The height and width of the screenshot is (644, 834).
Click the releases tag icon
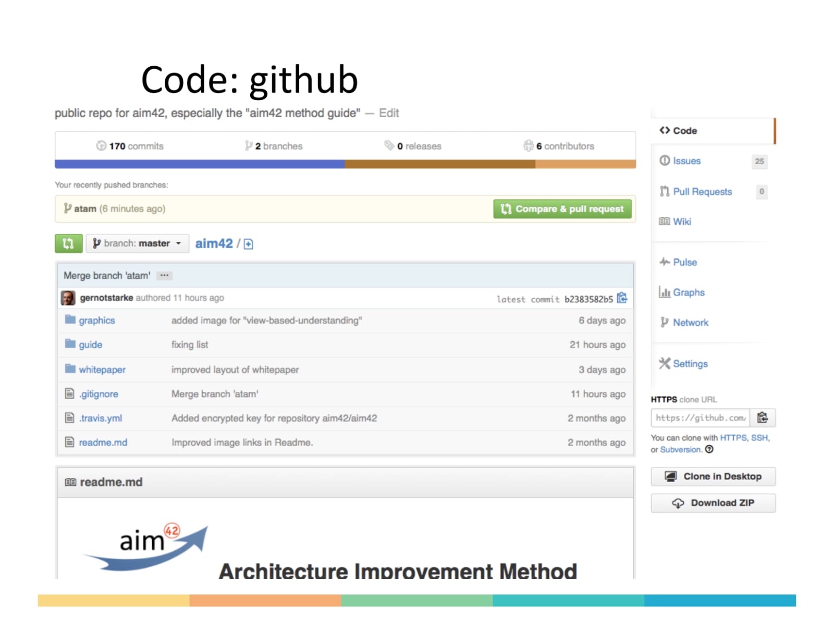389,145
